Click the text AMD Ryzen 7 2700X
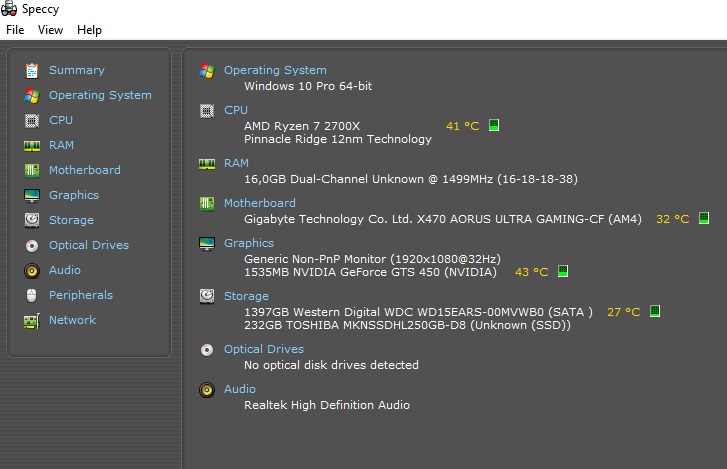Image resolution: width=727 pixels, height=469 pixels. 302,126
